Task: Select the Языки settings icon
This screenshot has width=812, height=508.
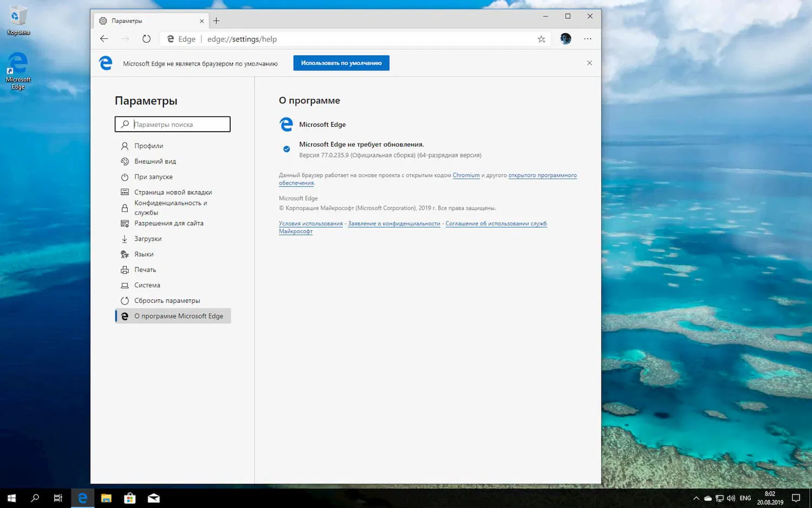Action: [x=124, y=254]
